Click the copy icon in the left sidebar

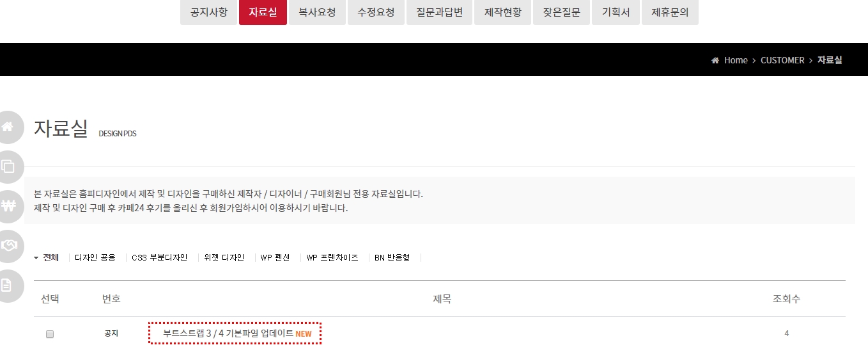point(9,166)
